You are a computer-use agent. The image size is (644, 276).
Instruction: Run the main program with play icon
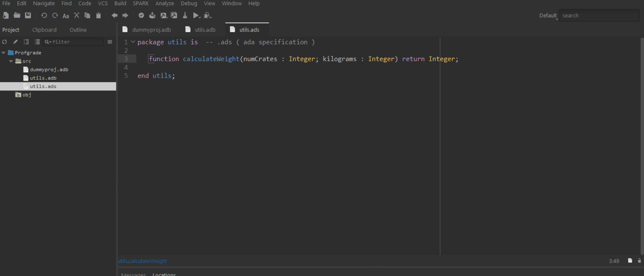point(197,15)
